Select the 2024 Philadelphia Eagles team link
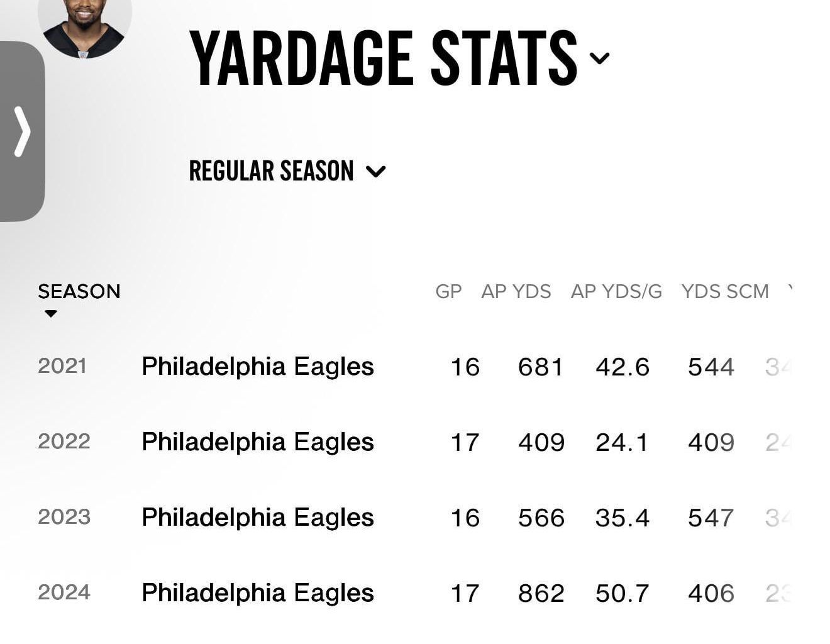830x644 pixels. [x=258, y=593]
